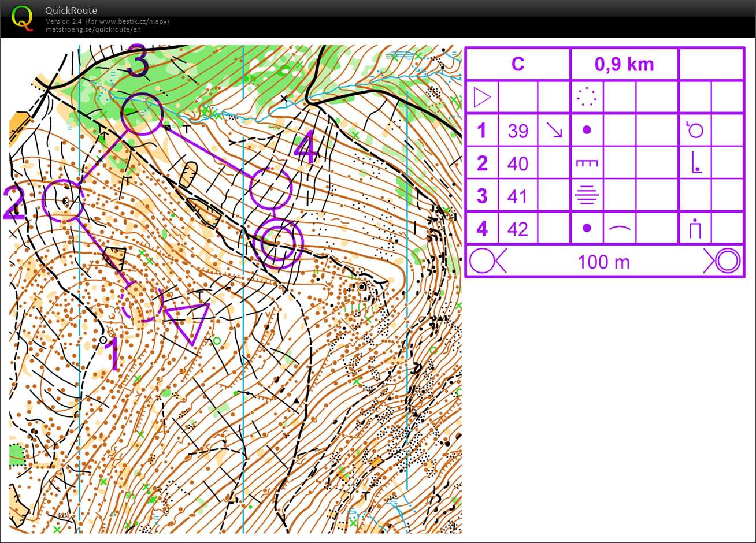The image size is (756, 543).
Task: Click the 100 m finish distance label
Action: pos(603,262)
